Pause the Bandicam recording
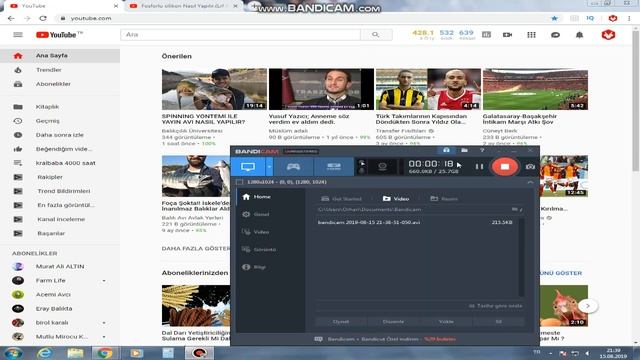The image size is (640, 360). 479,167
